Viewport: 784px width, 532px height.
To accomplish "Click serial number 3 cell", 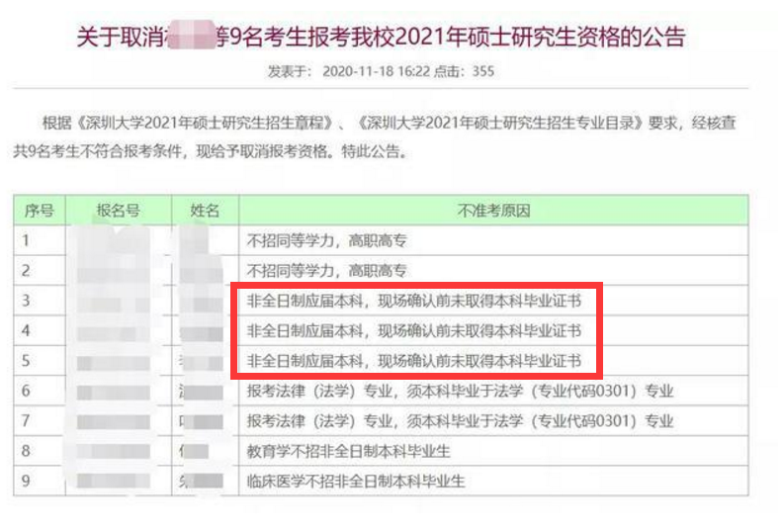I will click(x=40, y=301).
